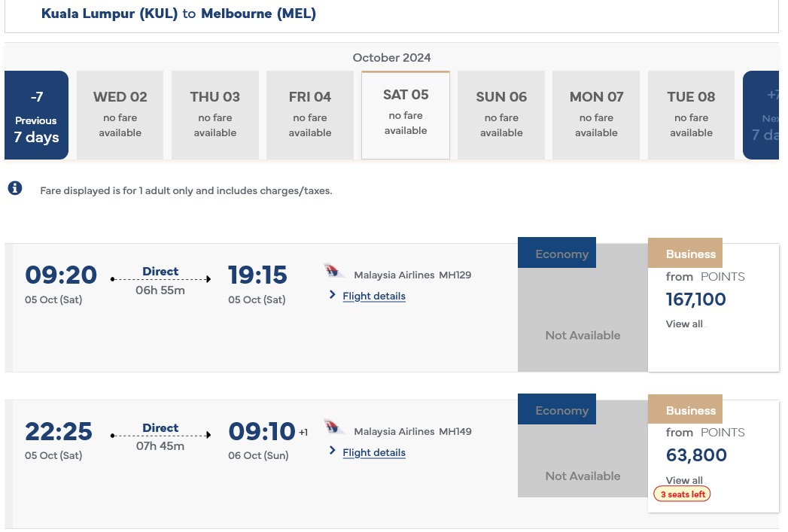Open Flight details link for MH149
Viewport: 788px width, 532px height.
[x=374, y=453]
